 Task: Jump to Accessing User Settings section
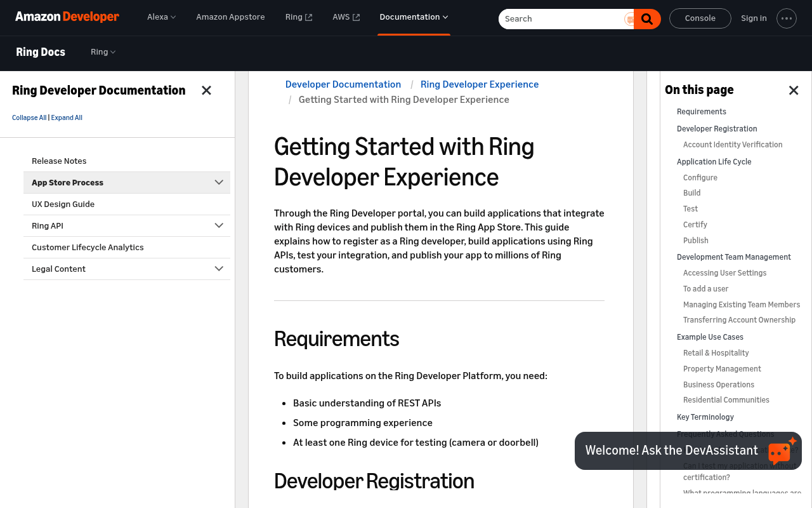point(725,273)
